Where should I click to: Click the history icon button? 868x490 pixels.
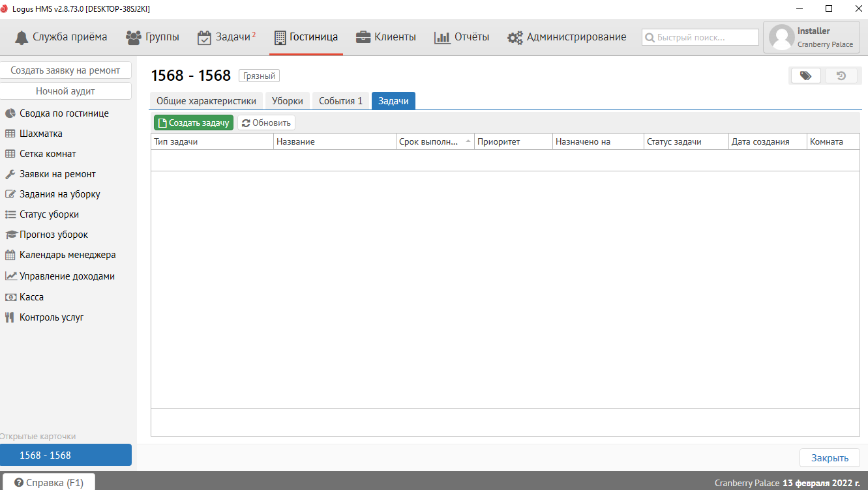click(841, 76)
